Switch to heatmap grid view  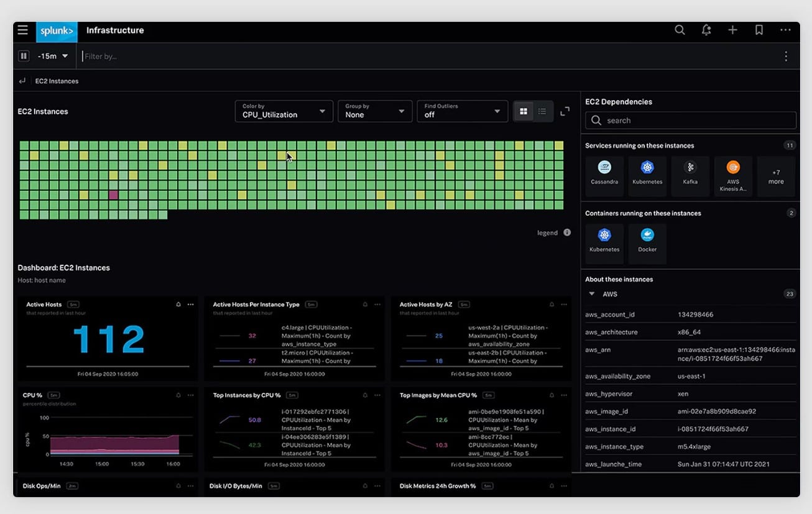pos(524,111)
